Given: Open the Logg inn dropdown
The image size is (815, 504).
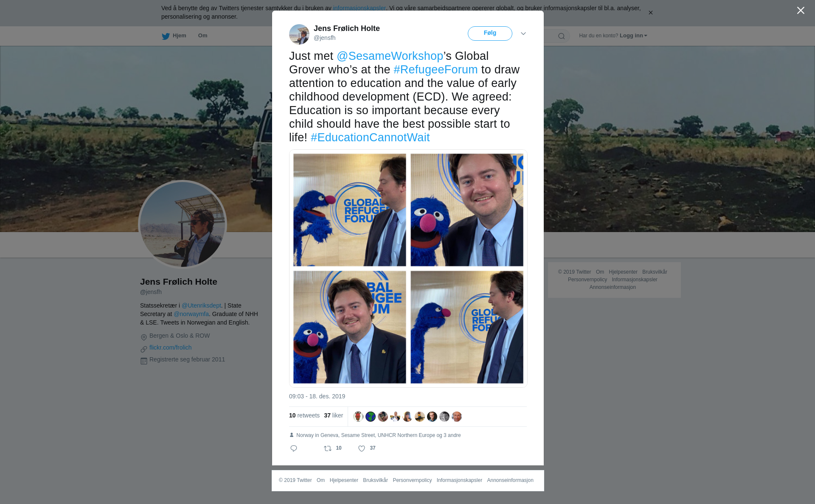Looking at the screenshot, I should point(633,36).
